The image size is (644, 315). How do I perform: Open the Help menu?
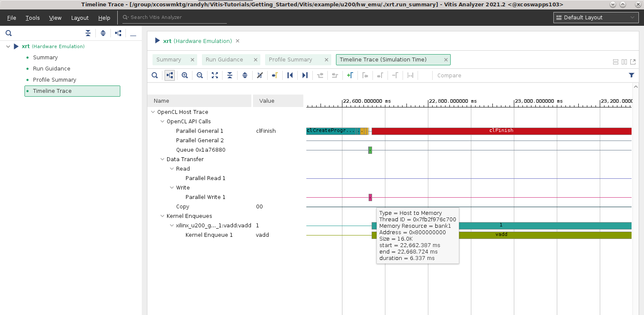[x=104, y=18]
